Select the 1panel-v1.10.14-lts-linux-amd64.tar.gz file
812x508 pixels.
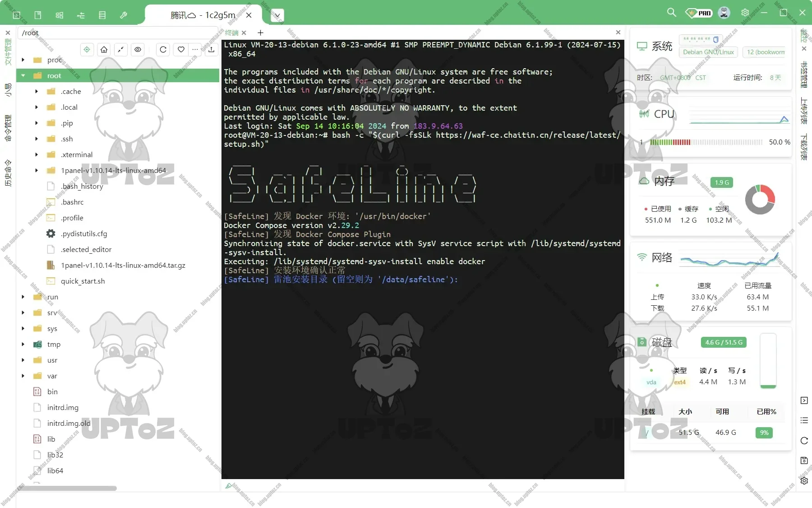tap(123, 265)
